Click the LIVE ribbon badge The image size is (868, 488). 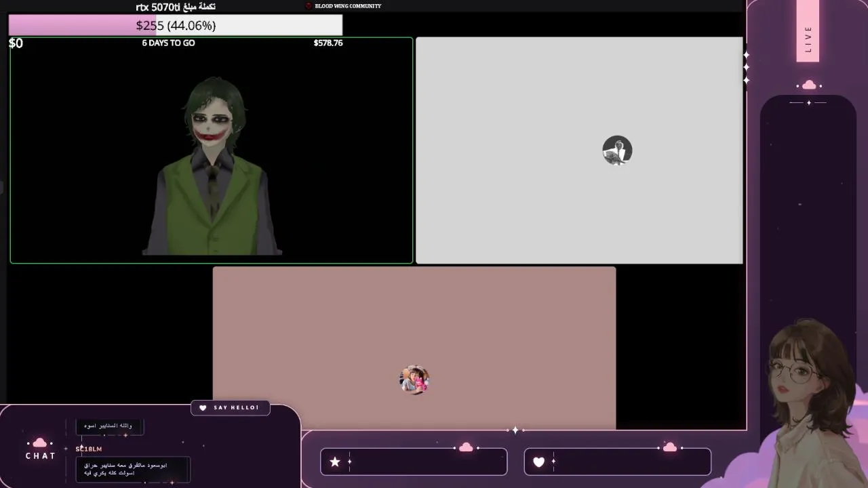tap(808, 31)
